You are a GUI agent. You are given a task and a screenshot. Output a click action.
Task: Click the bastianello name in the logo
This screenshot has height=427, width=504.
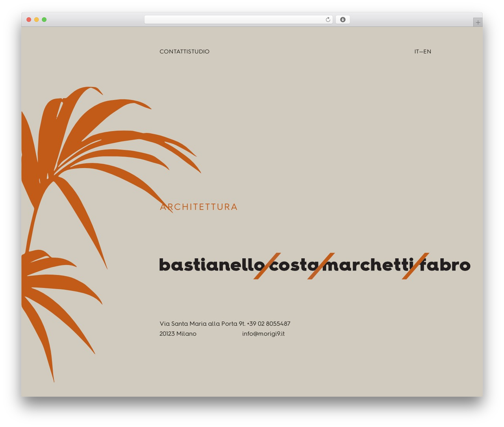(212, 264)
